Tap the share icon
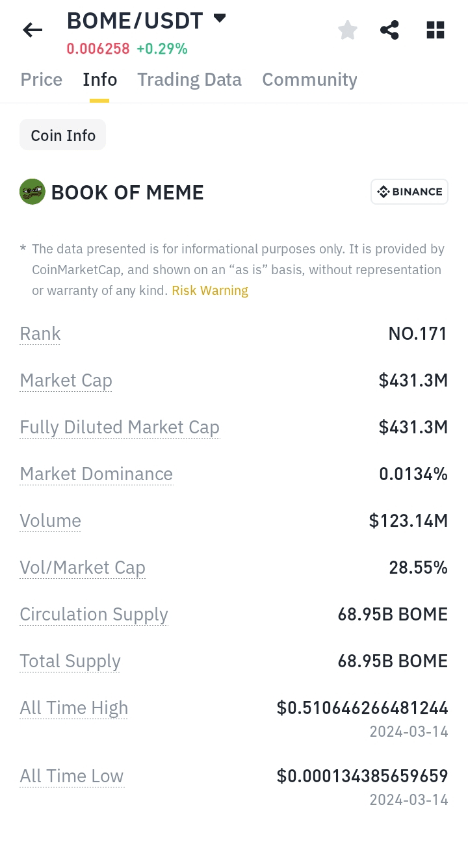 coord(389,30)
